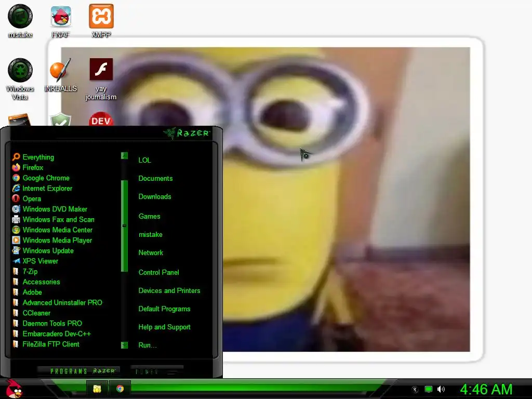Click the Google Chrome start menu icon
This screenshot has width=532, height=399.
click(x=16, y=178)
